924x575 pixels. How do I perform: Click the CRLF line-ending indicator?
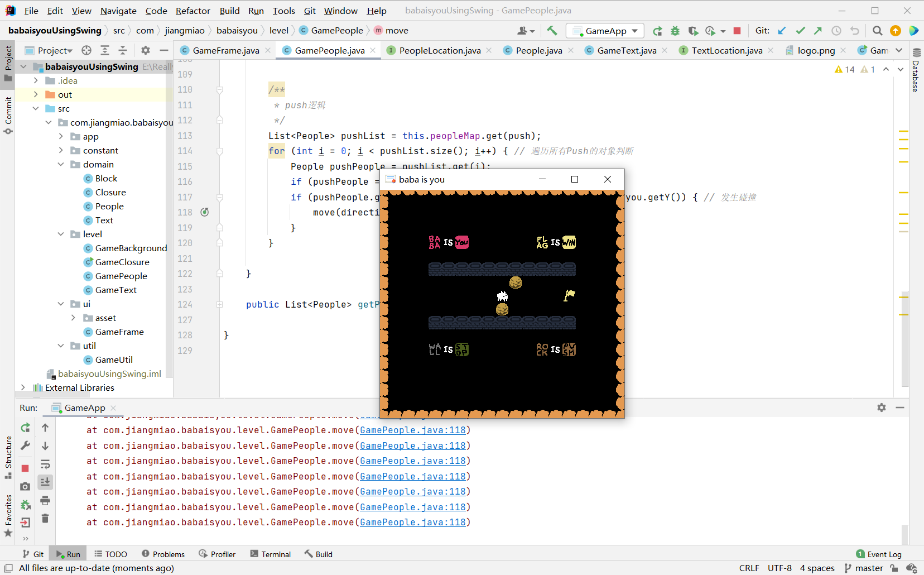750,568
